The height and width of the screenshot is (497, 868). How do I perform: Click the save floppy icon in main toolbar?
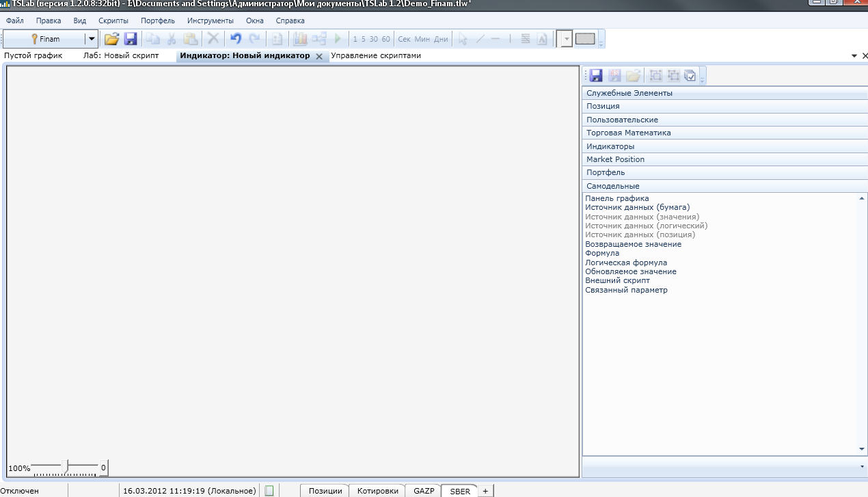tap(131, 39)
